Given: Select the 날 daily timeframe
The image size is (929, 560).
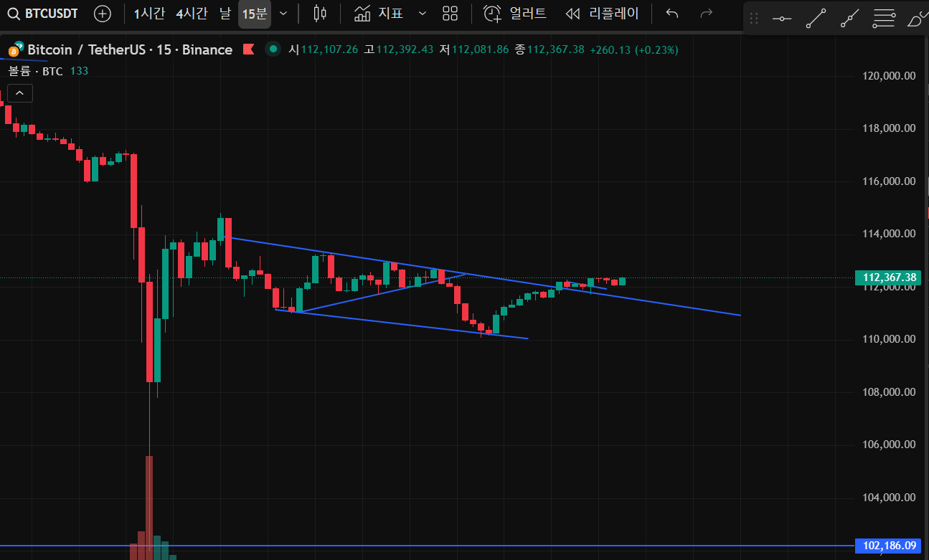Looking at the screenshot, I should click(x=225, y=14).
